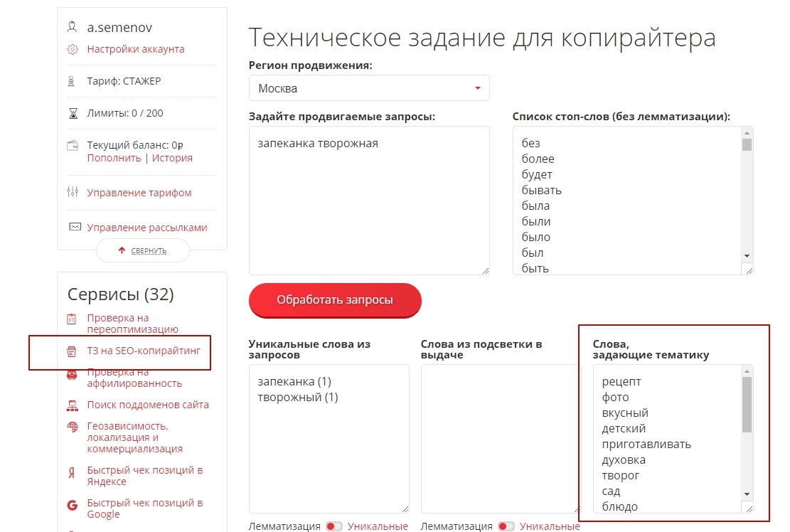Click the gear icon for account settings

(73, 49)
